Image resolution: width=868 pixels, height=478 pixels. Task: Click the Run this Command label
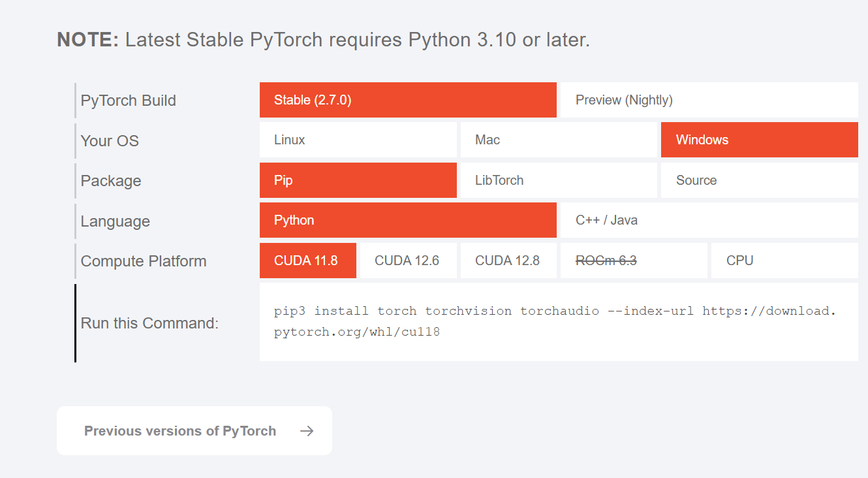[x=149, y=323]
